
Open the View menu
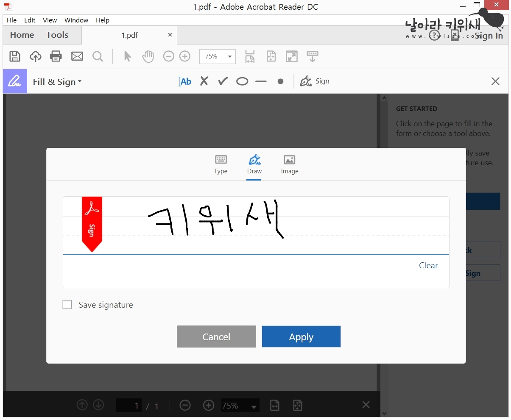coord(50,20)
